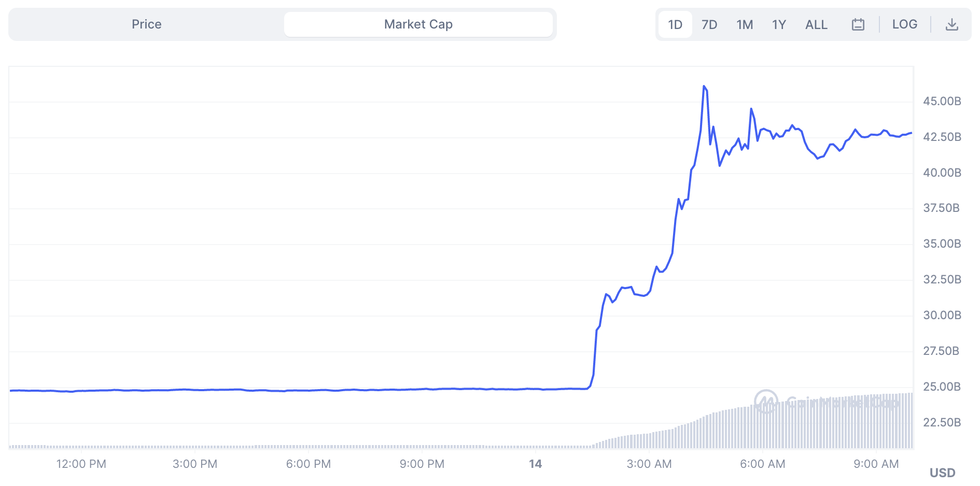This screenshot has height=486, width=980.
Task: Switch to the Price tab
Action: [146, 24]
